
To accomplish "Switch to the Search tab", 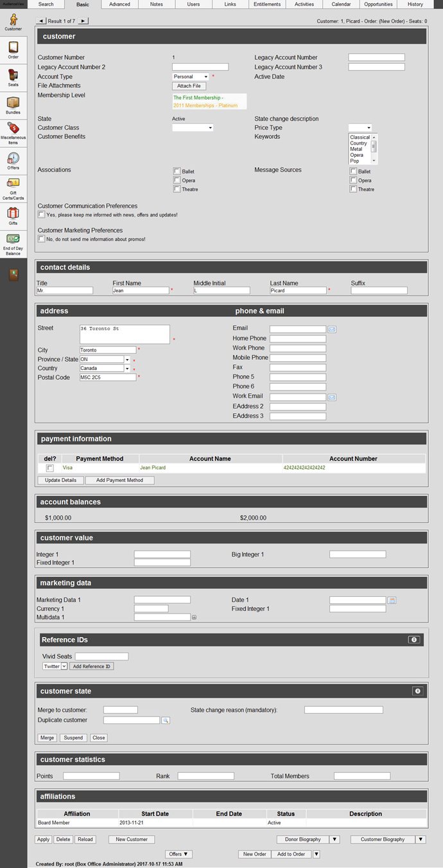I will [46, 4].
